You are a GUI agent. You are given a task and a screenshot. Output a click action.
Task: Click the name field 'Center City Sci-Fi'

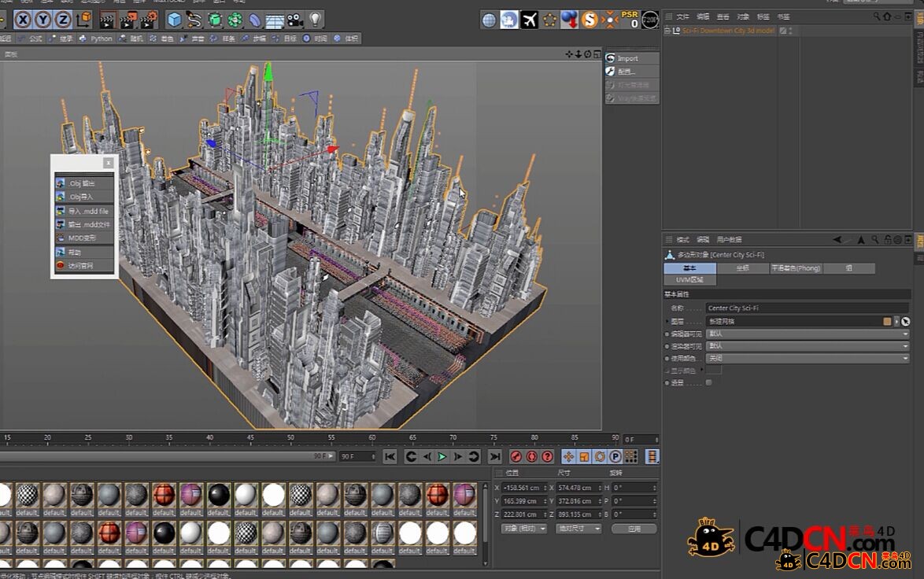pos(807,308)
